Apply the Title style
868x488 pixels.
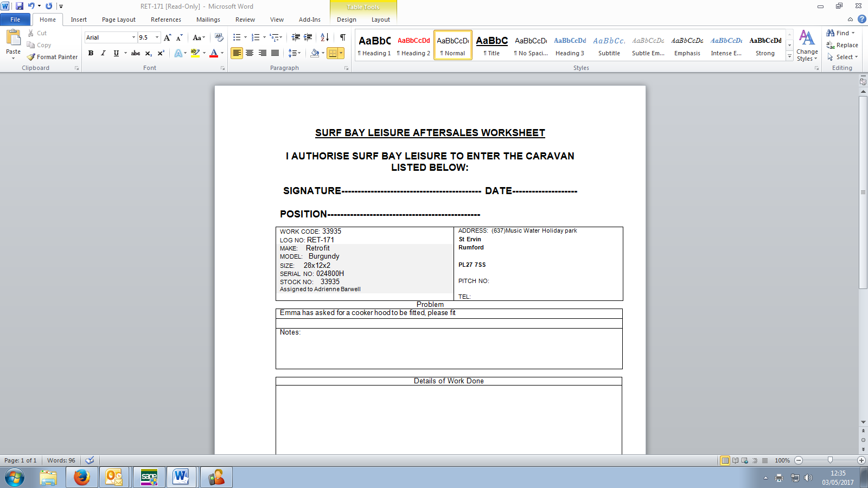[492, 45]
